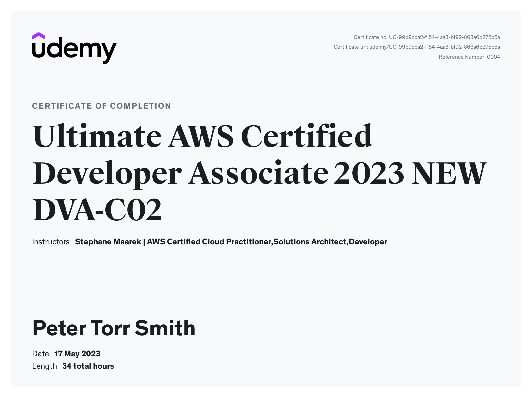The image size is (532, 396).
Task: Select the Reference Number: 0004 text
Action: tap(469, 57)
